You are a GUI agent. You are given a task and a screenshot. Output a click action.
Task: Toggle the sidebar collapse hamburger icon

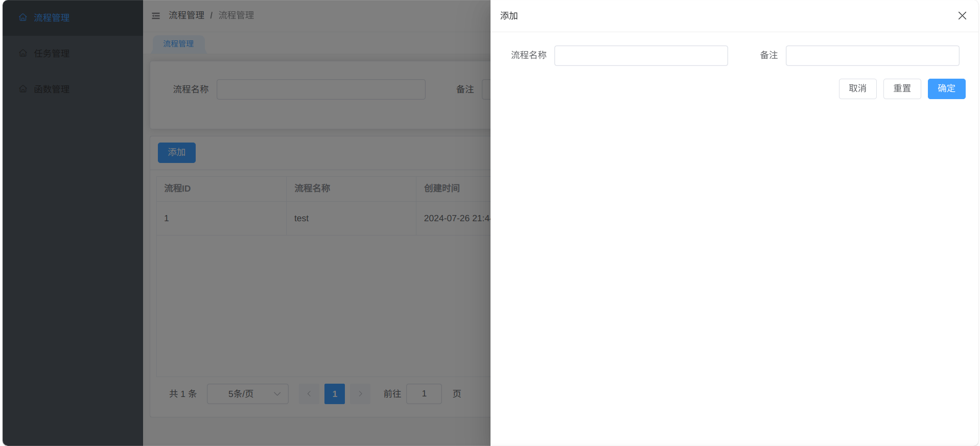156,16
